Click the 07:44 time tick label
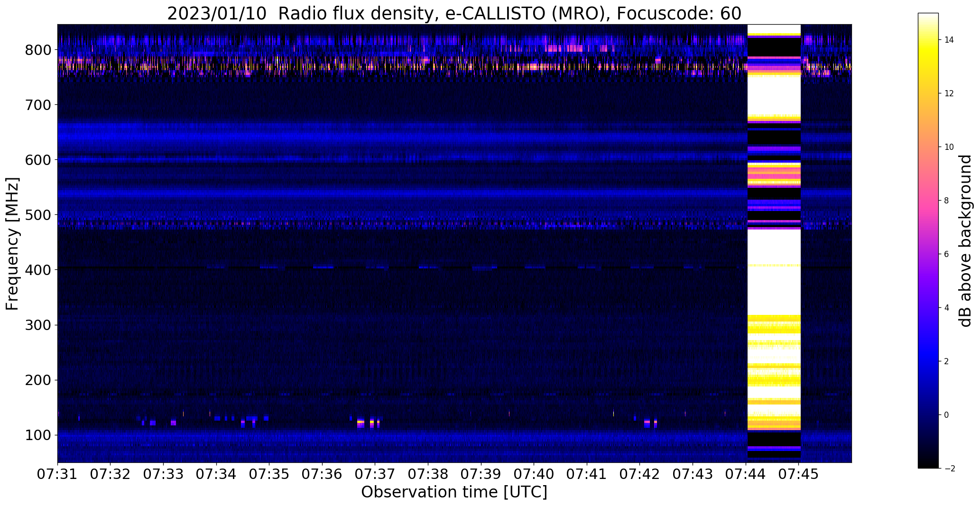980x506 pixels. 746,474
